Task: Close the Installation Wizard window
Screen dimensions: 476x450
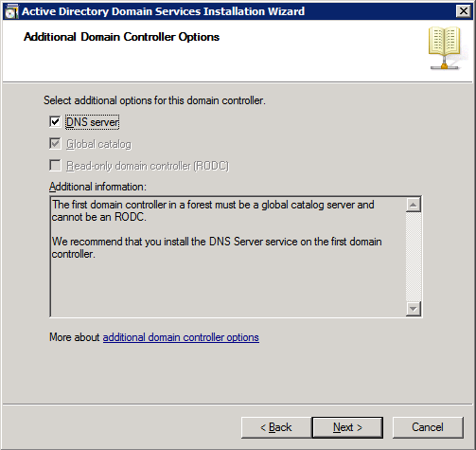Action: [x=464, y=11]
